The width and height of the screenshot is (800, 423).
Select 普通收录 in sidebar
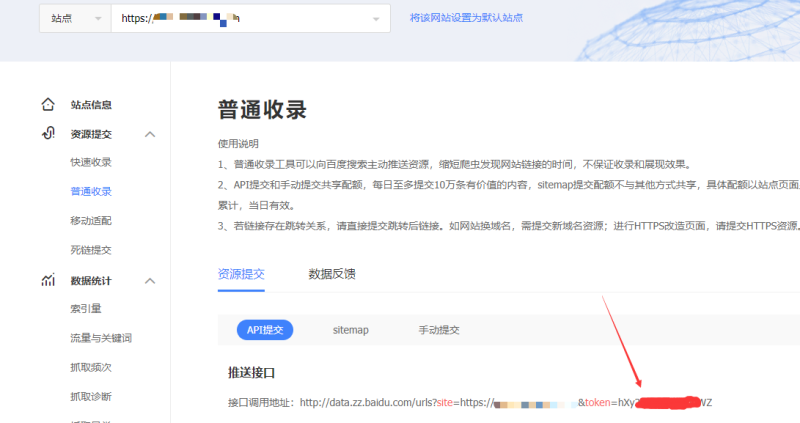tap(91, 191)
